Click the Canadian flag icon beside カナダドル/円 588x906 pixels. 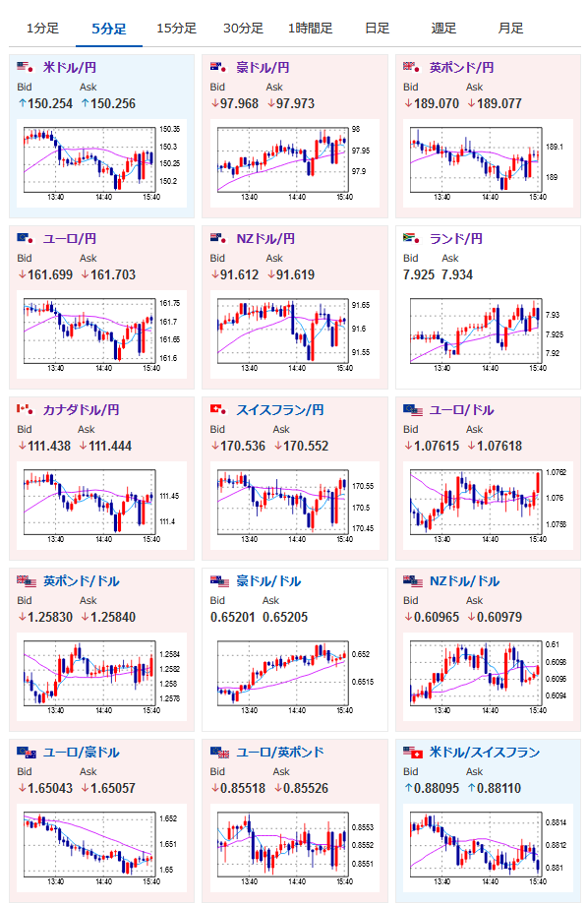point(26,409)
